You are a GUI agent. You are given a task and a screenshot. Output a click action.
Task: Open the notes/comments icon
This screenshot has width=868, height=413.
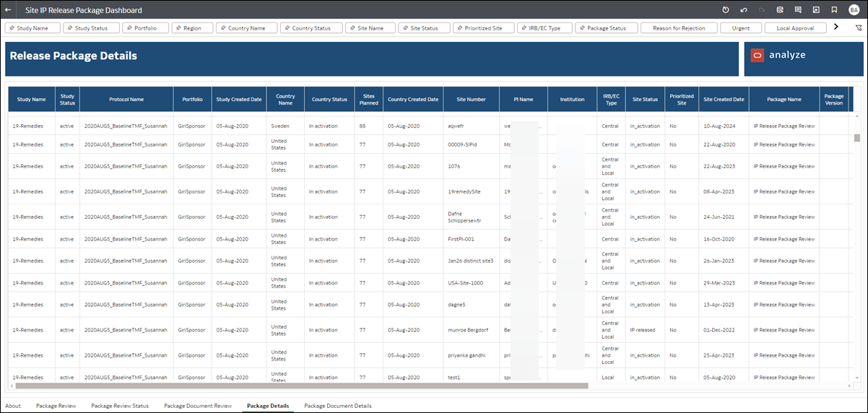point(798,10)
